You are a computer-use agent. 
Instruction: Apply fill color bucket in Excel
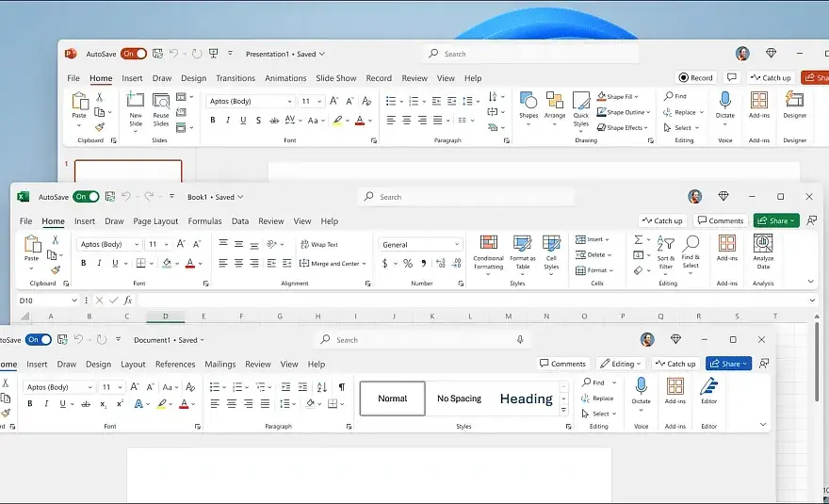click(167, 264)
